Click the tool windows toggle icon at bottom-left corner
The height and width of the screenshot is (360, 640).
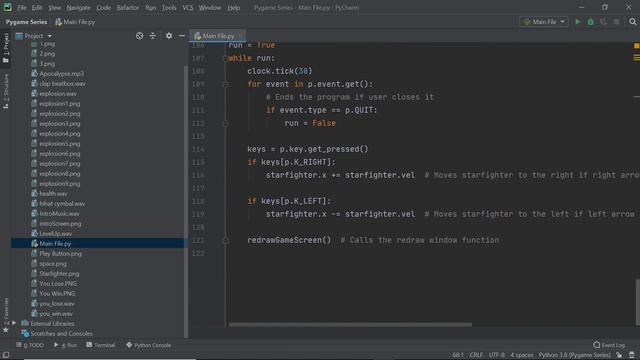point(6,355)
